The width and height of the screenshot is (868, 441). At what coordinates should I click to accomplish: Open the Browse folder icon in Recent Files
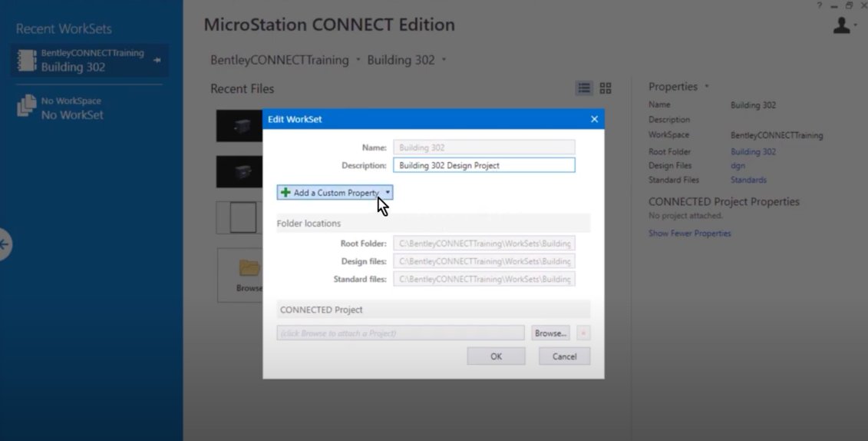249,268
